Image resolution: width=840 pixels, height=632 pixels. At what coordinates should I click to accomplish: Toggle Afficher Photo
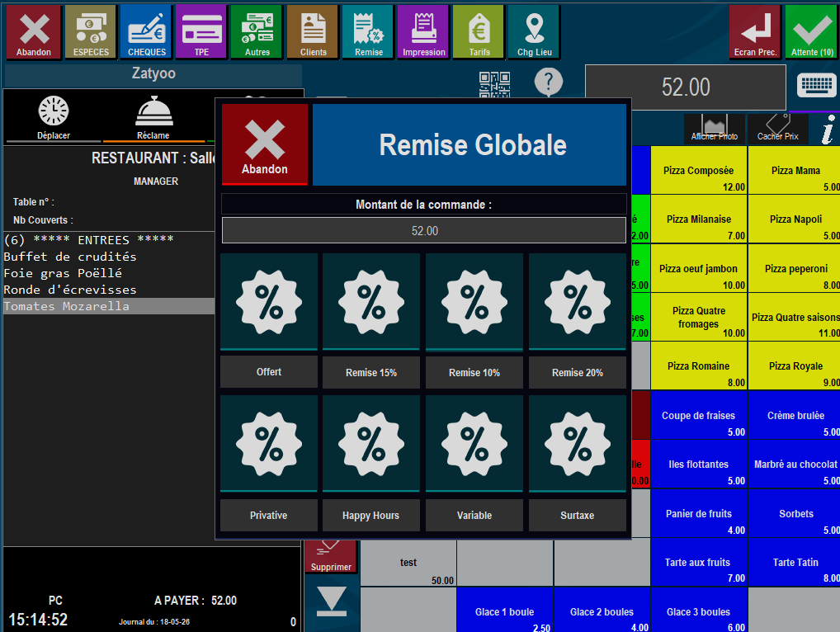point(714,129)
